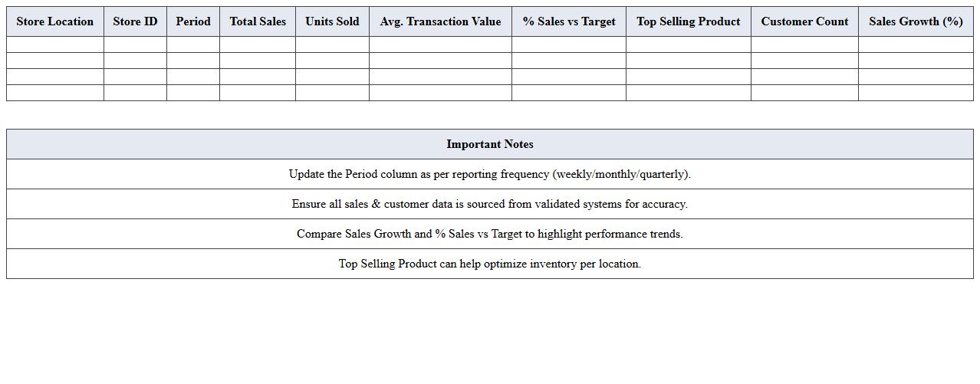
Task: Select Avg. Transaction Value header
Action: coord(440,21)
